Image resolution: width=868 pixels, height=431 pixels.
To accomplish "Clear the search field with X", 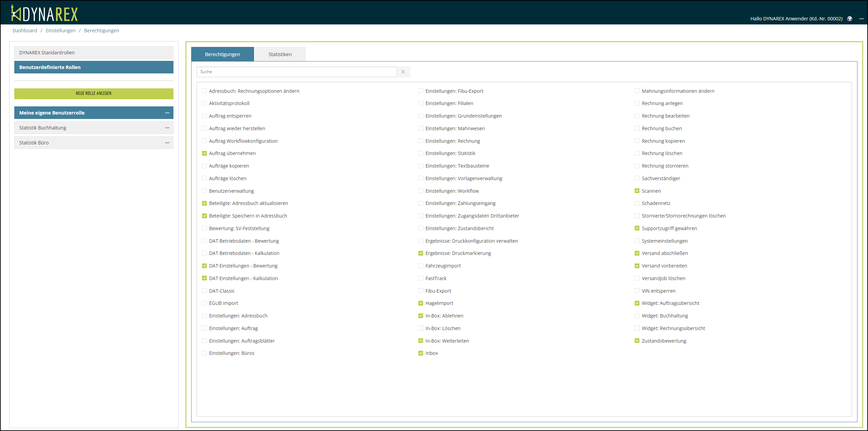I will tap(403, 72).
